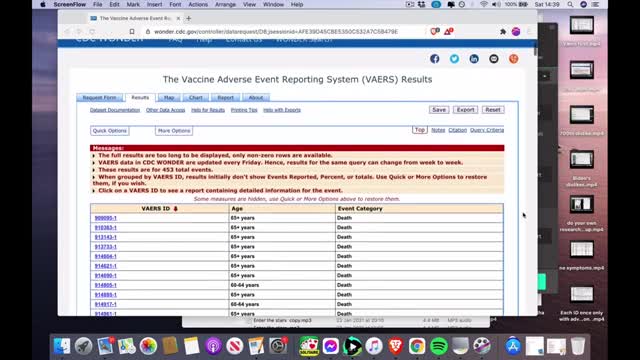Screen dimensions: 640x360
Task: Switch to the Chart tab
Action: click(x=196, y=98)
